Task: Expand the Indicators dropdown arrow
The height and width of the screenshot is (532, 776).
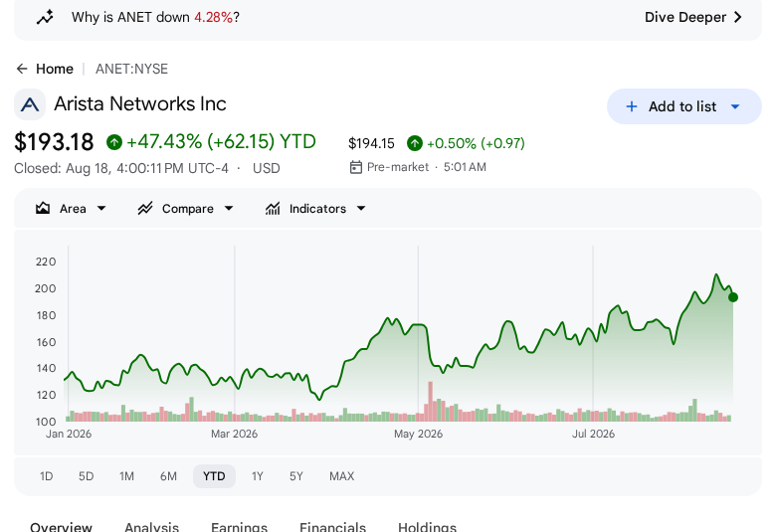Action: (361, 209)
